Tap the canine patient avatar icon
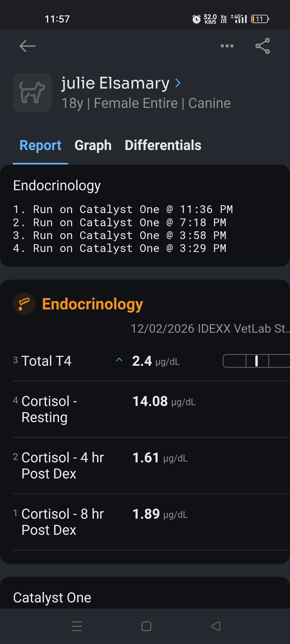The height and width of the screenshot is (644, 290). point(32,93)
